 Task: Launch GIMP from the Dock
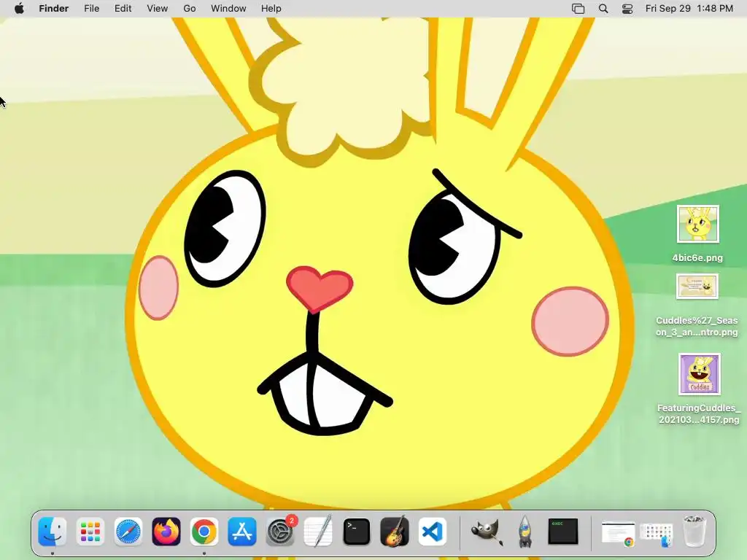pos(487,532)
